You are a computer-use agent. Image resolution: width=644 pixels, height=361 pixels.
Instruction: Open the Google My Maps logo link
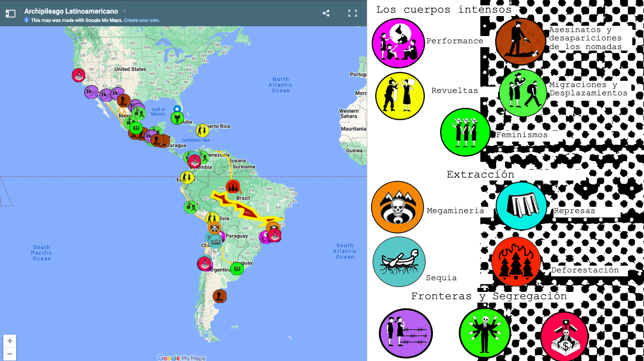tap(181, 358)
